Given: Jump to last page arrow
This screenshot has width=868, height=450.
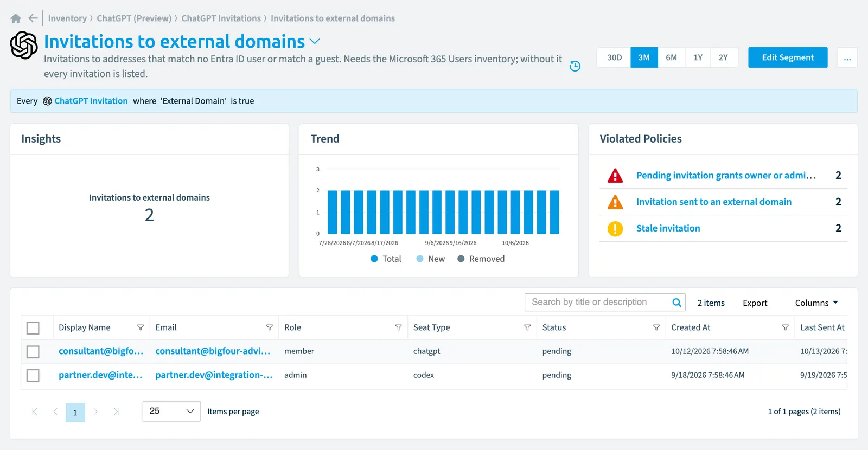Looking at the screenshot, I should (116, 412).
